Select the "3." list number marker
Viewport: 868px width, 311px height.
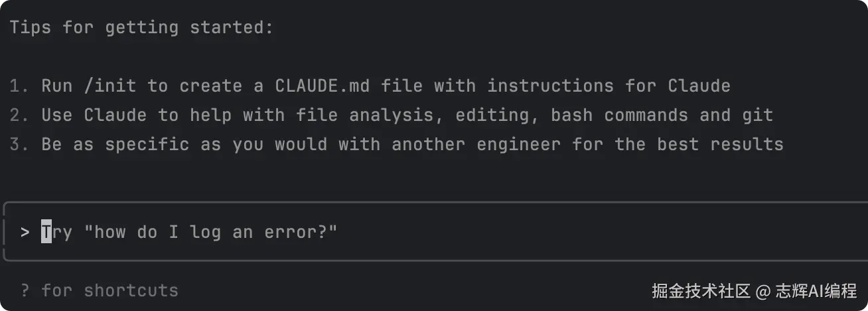(x=19, y=144)
